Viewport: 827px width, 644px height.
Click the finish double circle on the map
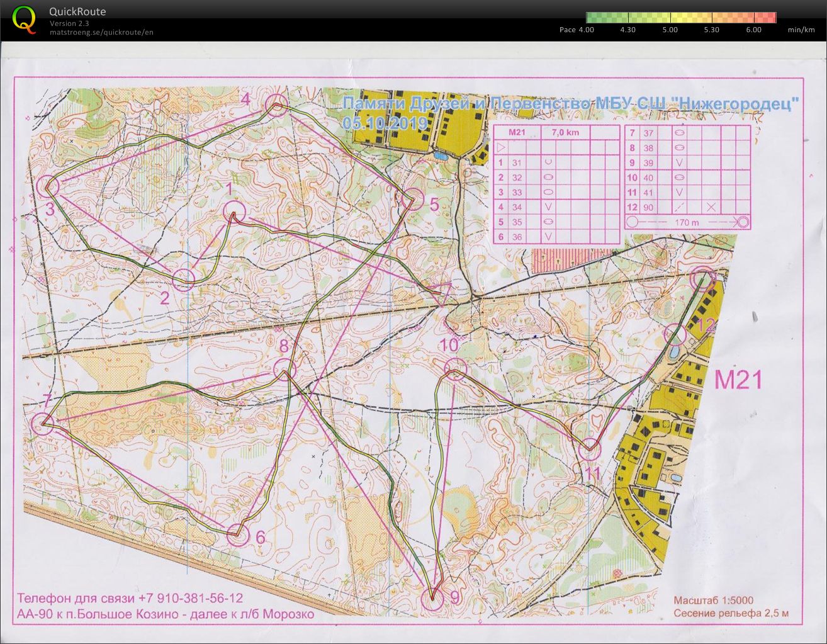tap(703, 277)
